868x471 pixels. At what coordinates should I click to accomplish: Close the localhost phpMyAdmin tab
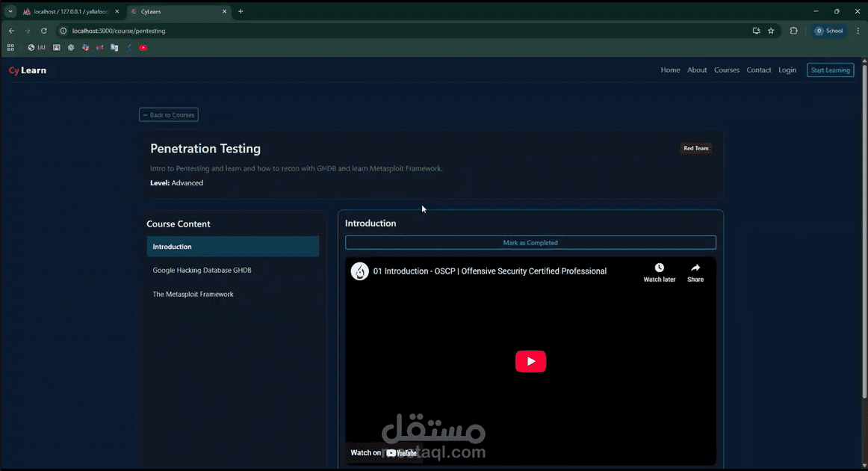pos(117,11)
